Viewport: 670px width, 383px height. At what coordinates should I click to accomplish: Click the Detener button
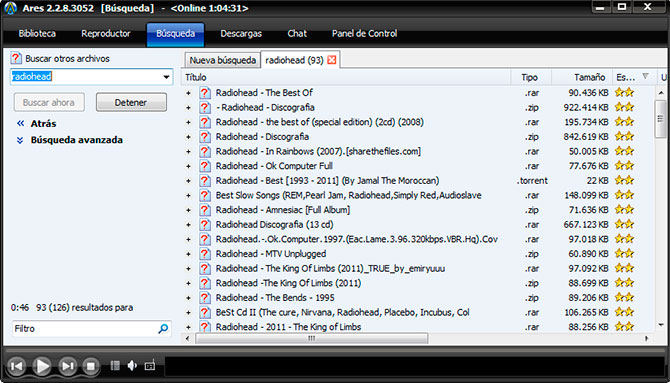pos(131,103)
